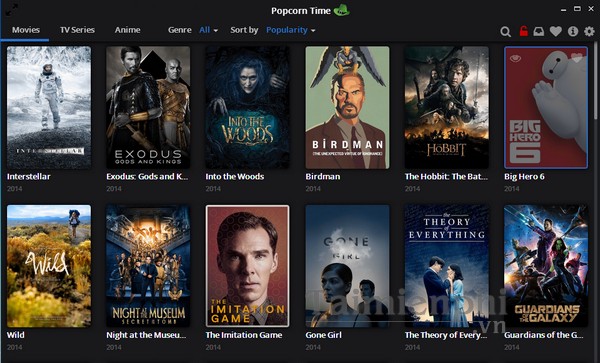The height and width of the screenshot is (363, 600).
Task: Toggle fullscreen with the diagonal arrows icon
Action: tap(12, 10)
